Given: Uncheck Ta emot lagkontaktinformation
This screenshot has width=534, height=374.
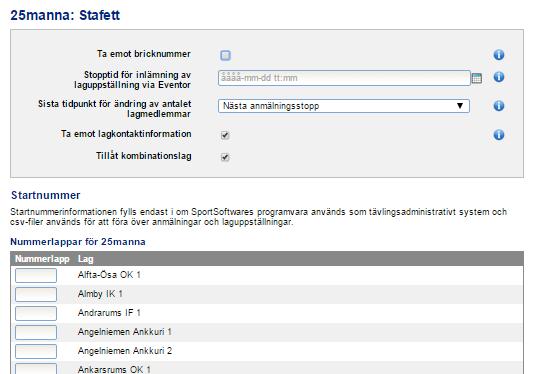Looking at the screenshot, I should pos(225,135).
